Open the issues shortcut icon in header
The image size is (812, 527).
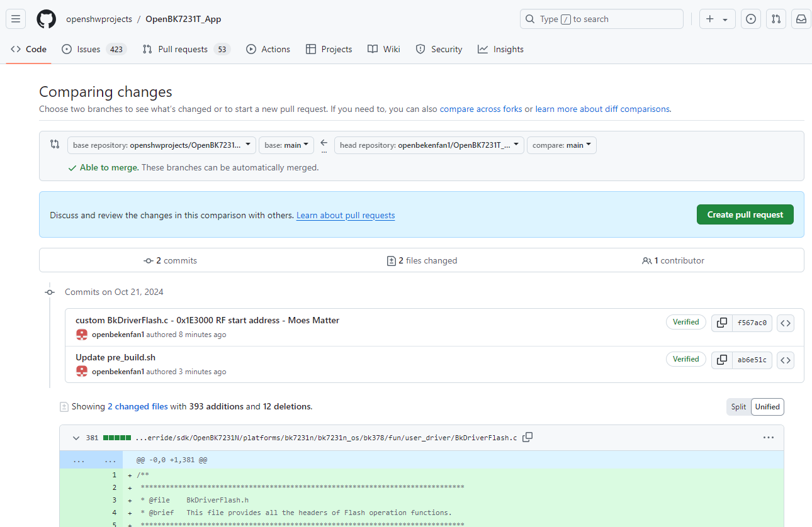tap(750, 19)
